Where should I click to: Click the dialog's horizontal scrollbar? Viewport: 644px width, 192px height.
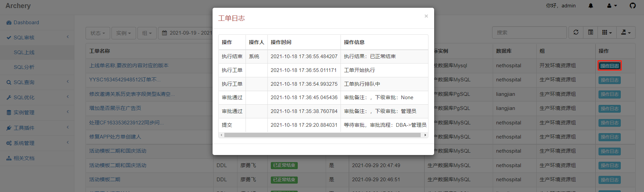pyautogui.click(x=322, y=135)
